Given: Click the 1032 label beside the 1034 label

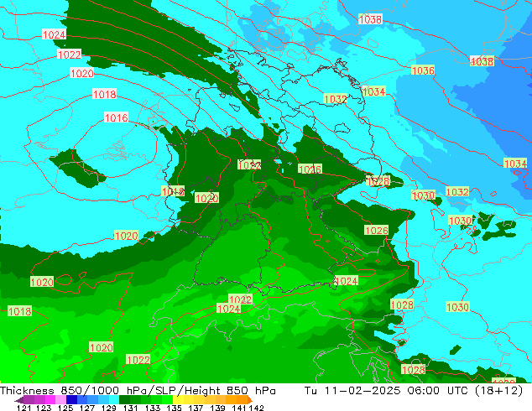Looking at the screenshot, I should 336,99.
